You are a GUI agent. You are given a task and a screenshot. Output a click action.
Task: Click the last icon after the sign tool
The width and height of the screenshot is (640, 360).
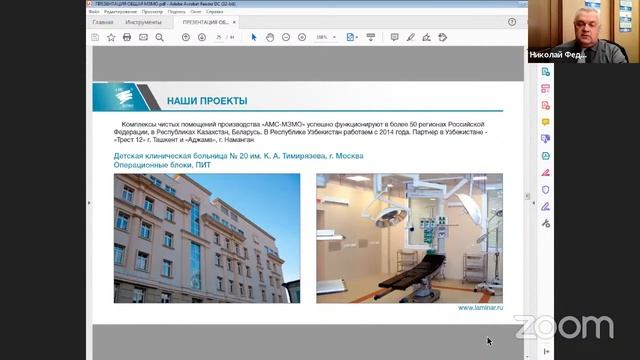443,37
